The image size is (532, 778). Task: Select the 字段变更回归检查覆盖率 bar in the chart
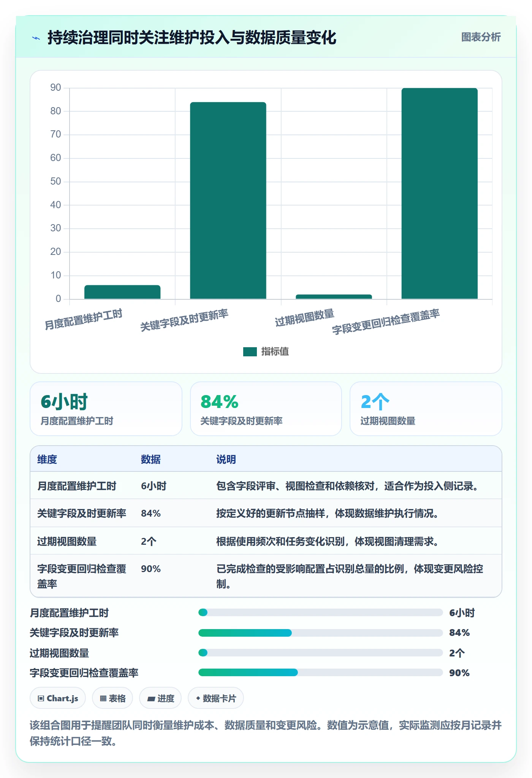tap(440, 193)
